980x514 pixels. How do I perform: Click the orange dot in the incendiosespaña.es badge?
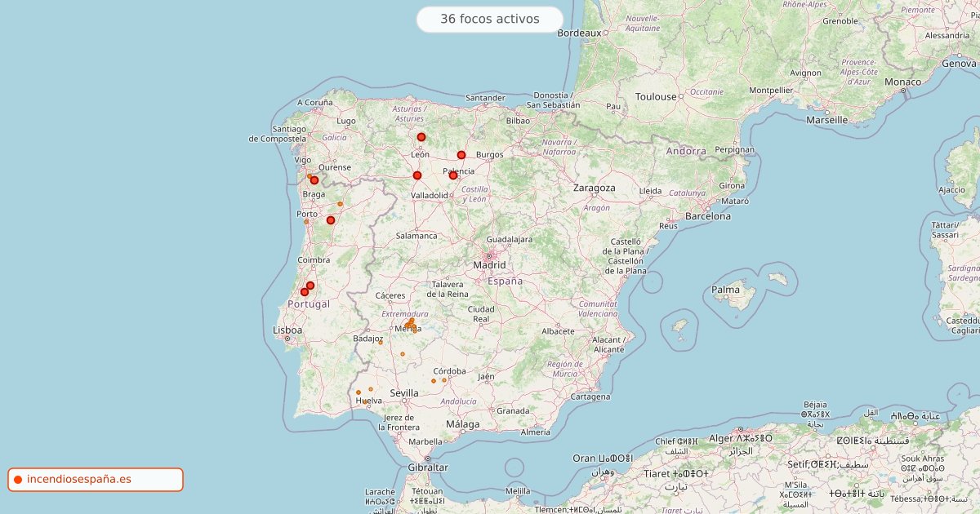coord(18,480)
